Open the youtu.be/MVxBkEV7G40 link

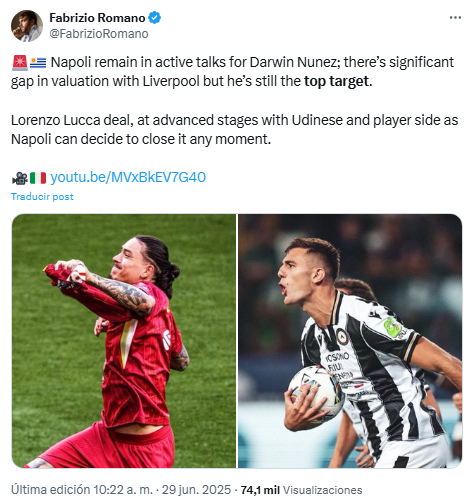click(128, 177)
